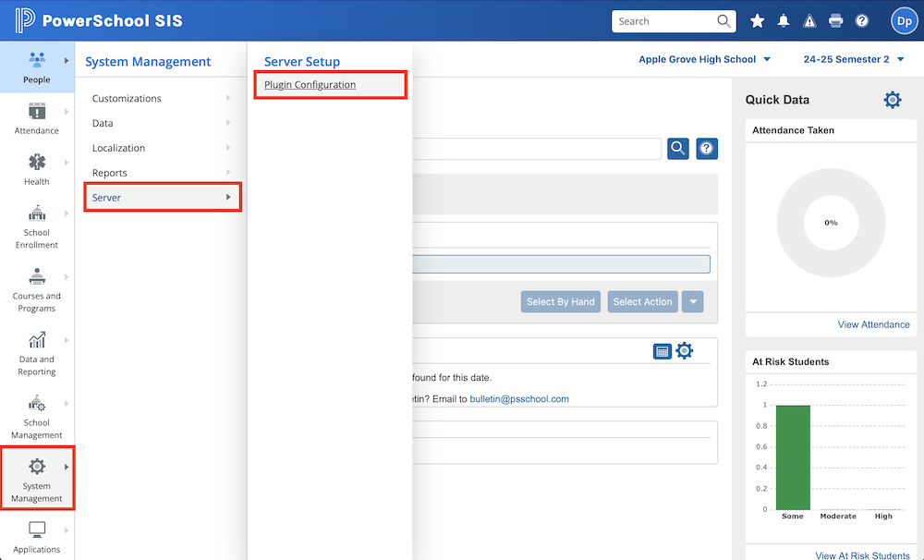This screenshot has height=560, width=924.
Task: Select Plugin Configuration from Server Setup
Action: [x=310, y=85]
